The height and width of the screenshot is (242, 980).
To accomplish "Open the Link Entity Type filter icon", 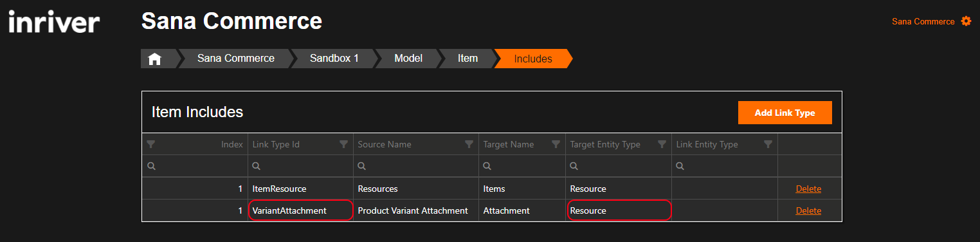I will [x=768, y=144].
